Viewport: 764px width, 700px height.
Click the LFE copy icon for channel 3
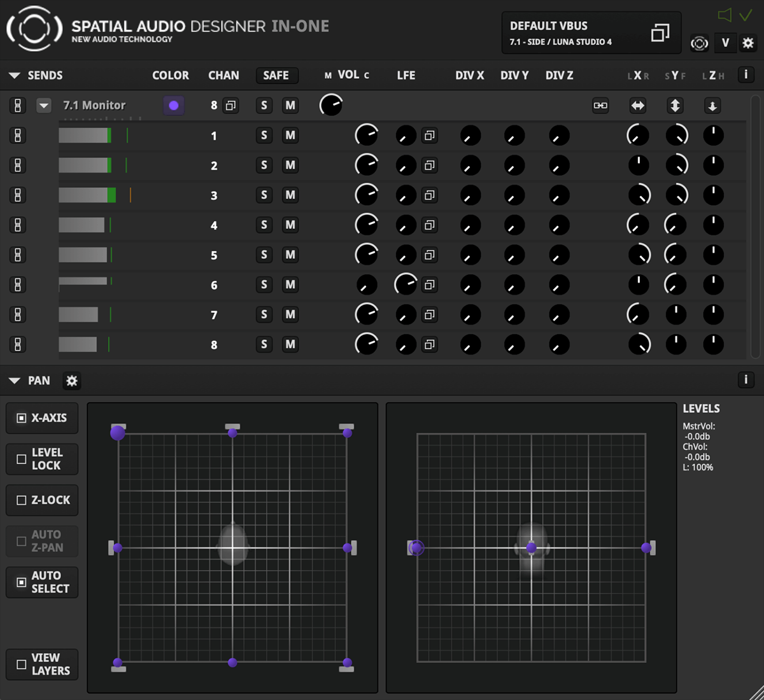tap(430, 195)
